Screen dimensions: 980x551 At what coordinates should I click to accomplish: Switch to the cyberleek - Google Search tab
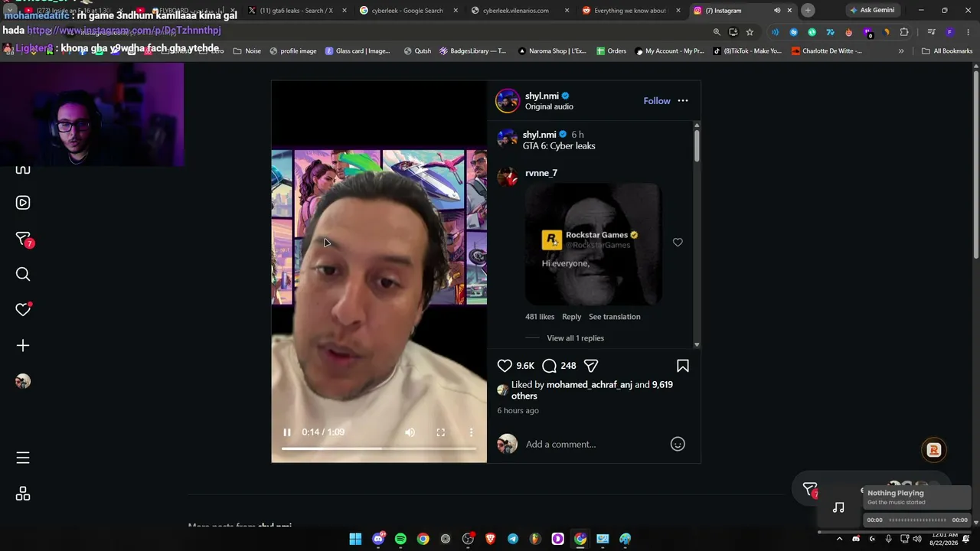tap(407, 11)
